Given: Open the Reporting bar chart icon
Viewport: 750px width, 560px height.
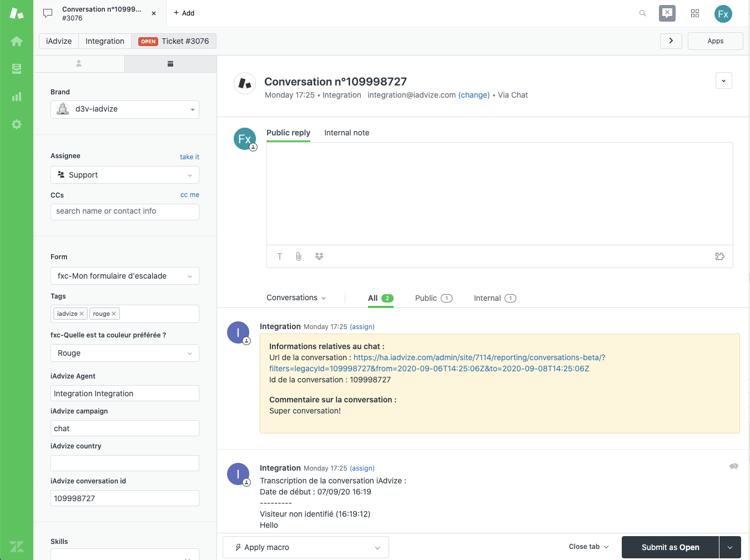Looking at the screenshot, I should point(17,97).
